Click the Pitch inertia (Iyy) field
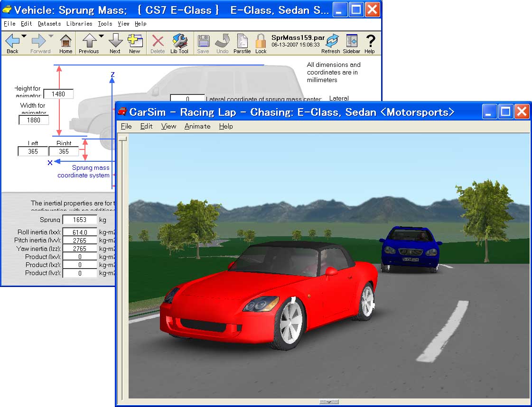Viewport: 532px width, 407px height. point(80,240)
